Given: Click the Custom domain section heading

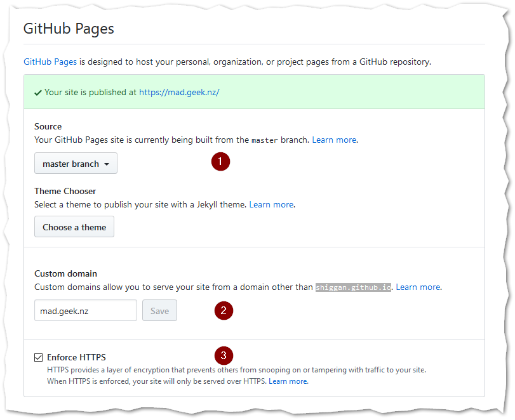Looking at the screenshot, I should pyautogui.click(x=65, y=273).
